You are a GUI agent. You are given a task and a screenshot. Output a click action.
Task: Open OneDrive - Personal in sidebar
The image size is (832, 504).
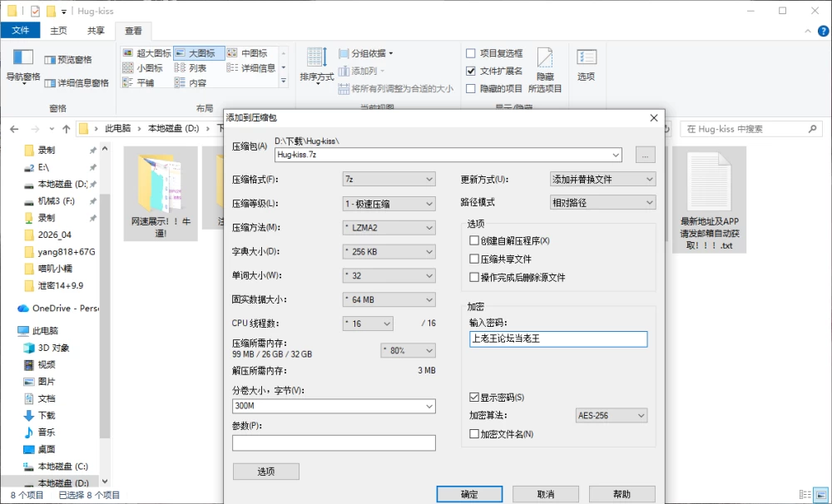[x=57, y=309]
